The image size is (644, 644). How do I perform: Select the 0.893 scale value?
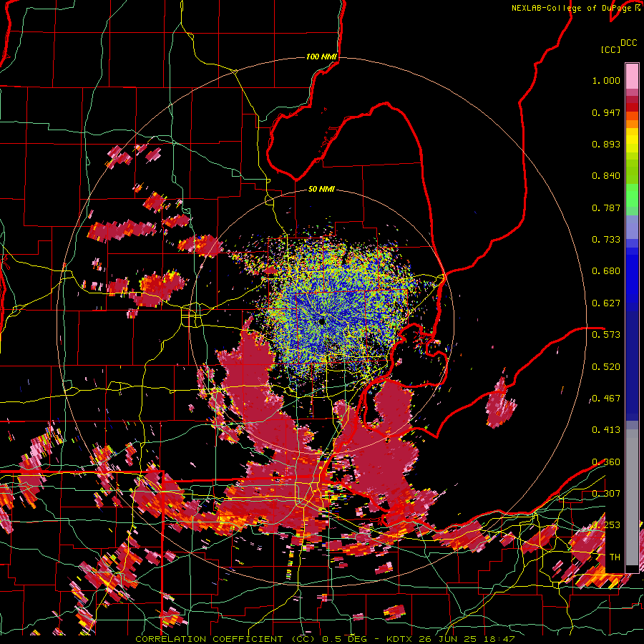[x=606, y=144]
